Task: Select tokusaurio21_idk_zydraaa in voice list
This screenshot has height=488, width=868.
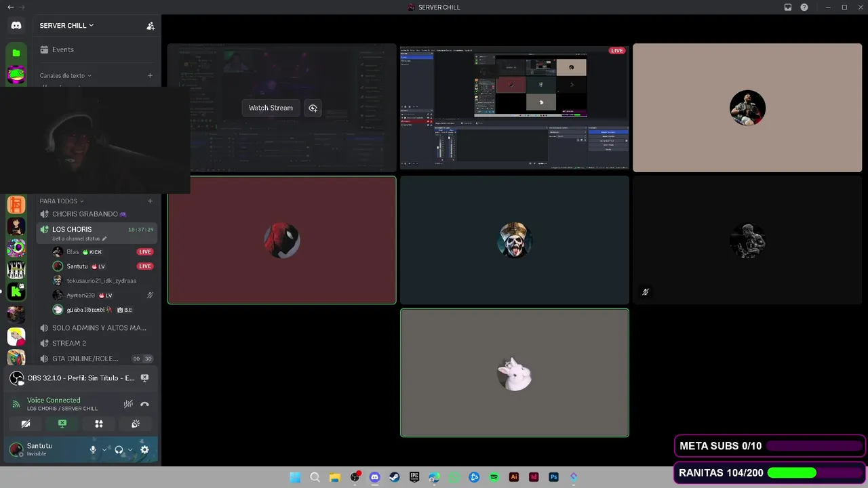Action: click(102, 281)
